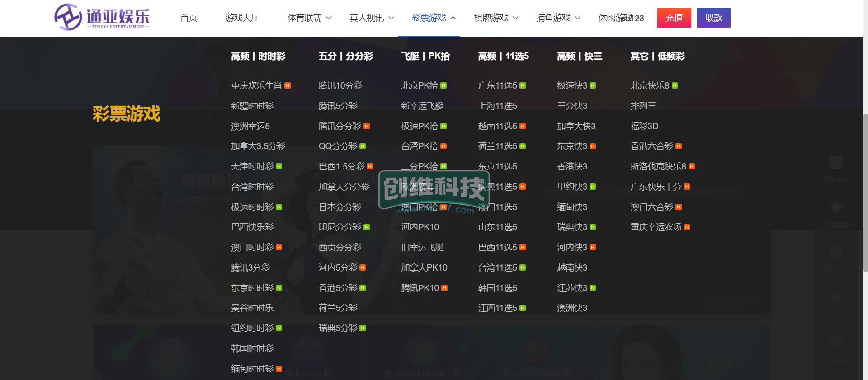Expand the 体育联赛 dropdown

coord(310,18)
